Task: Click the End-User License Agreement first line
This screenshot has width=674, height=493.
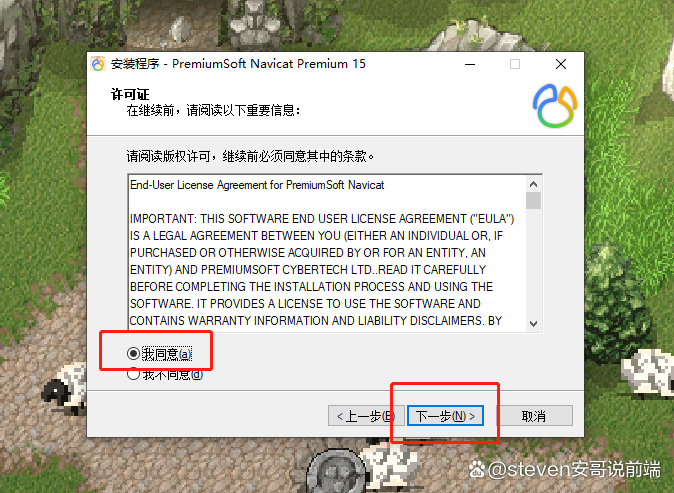Action: click(x=257, y=185)
